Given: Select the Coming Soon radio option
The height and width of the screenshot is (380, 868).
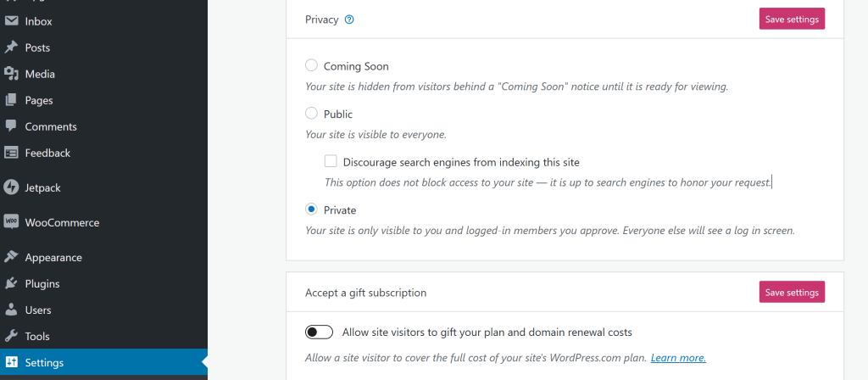Looking at the screenshot, I should [311, 65].
